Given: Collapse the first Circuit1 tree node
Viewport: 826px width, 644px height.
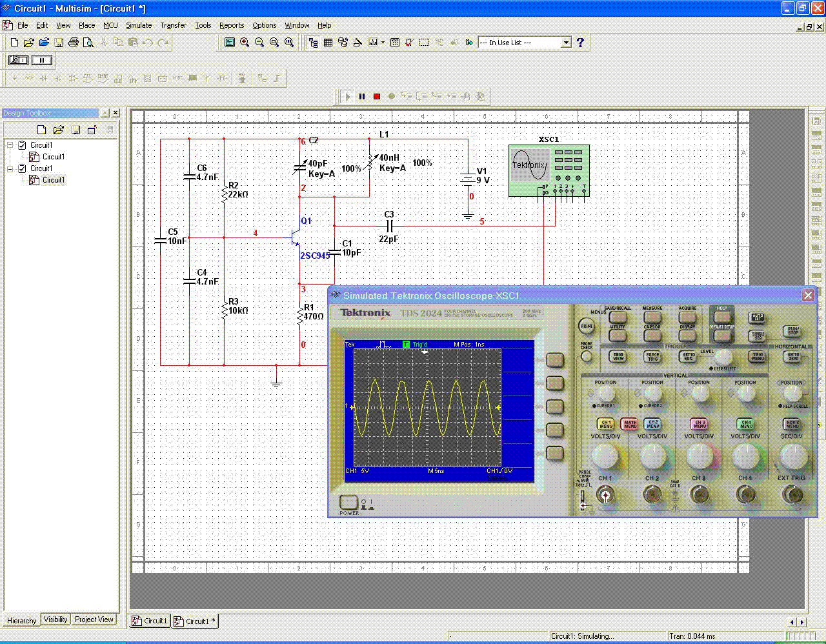Looking at the screenshot, I should click(10, 145).
